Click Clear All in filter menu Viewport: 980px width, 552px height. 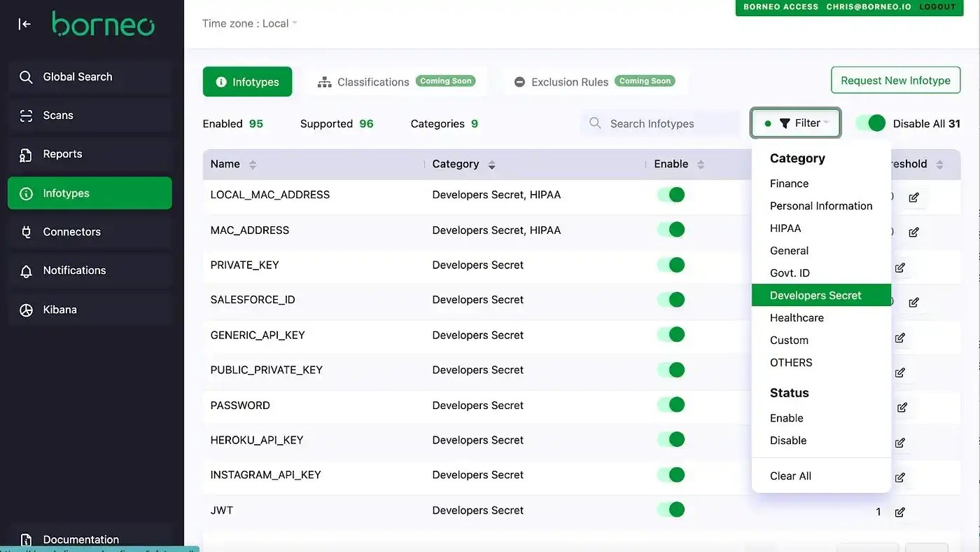pos(821,476)
